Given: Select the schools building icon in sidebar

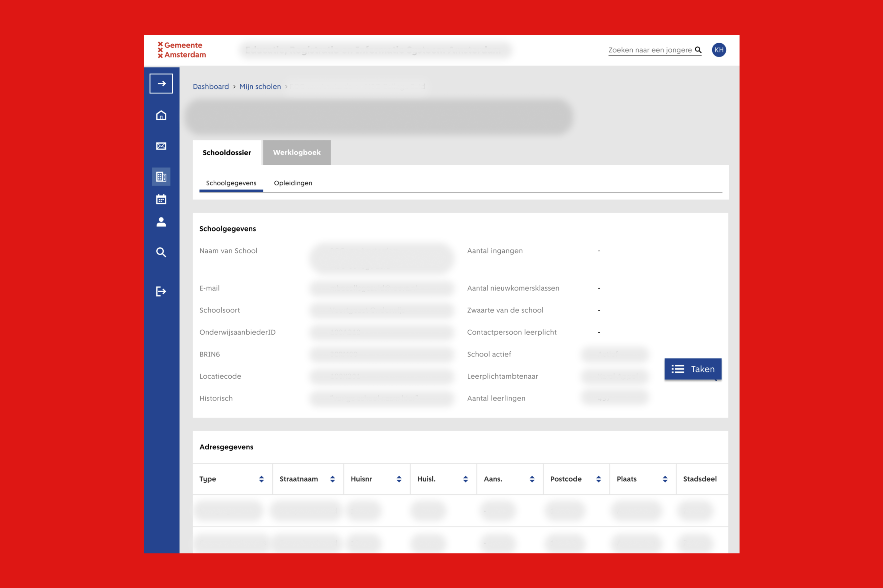Looking at the screenshot, I should pyautogui.click(x=161, y=176).
